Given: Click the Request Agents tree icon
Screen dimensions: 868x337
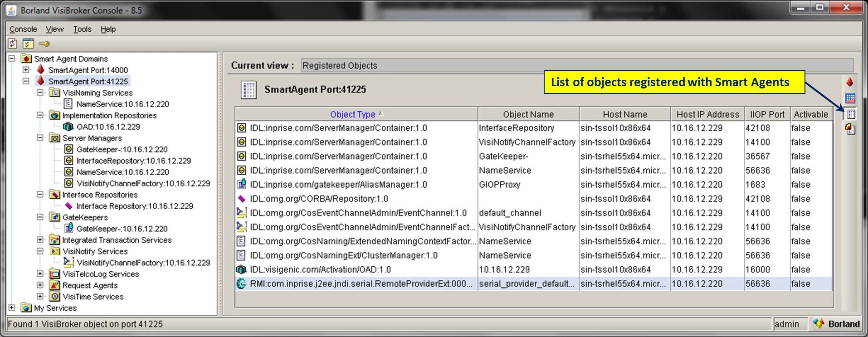Looking at the screenshot, I should coord(55,285).
